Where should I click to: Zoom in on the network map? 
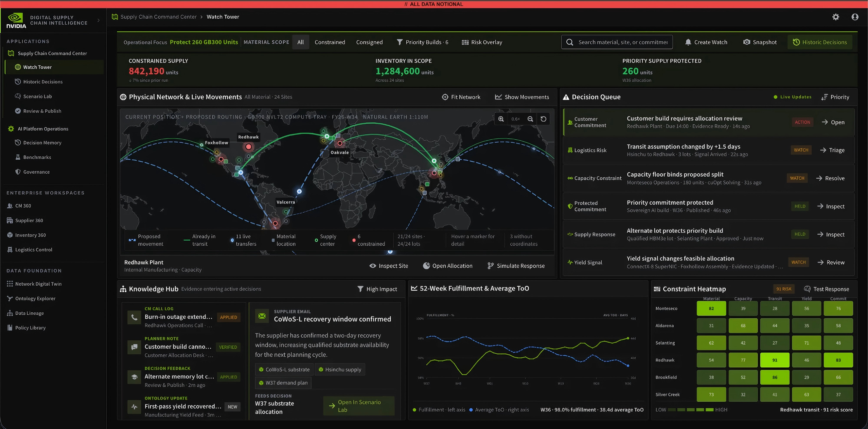(x=501, y=119)
